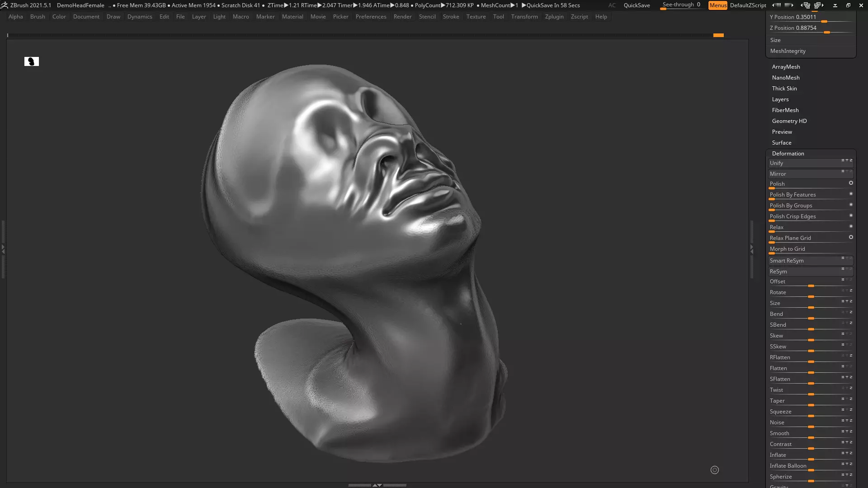The width and height of the screenshot is (868, 488).
Task: Load next UI colors icon
Action: click(x=789, y=5)
